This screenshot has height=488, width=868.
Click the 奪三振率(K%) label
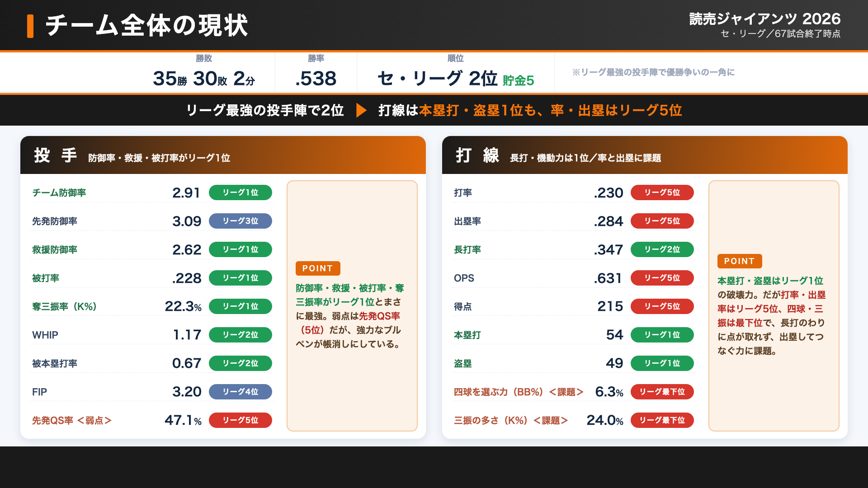click(x=65, y=307)
